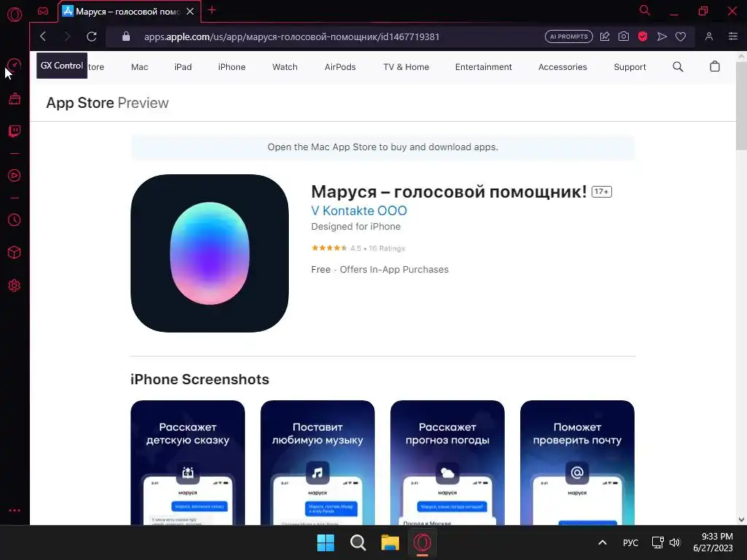Send page via My Flow icon
Screen dimensions: 747x560
(662, 36)
